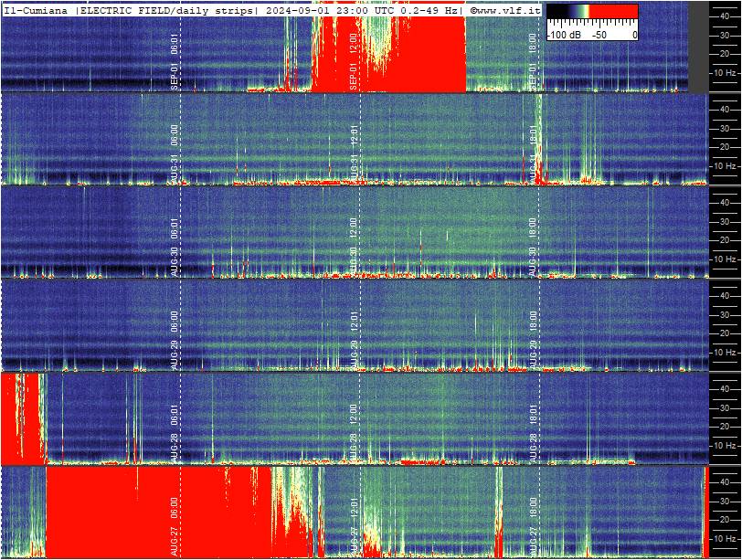Click the AUG-29 06:00 time marker

coord(175,340)
